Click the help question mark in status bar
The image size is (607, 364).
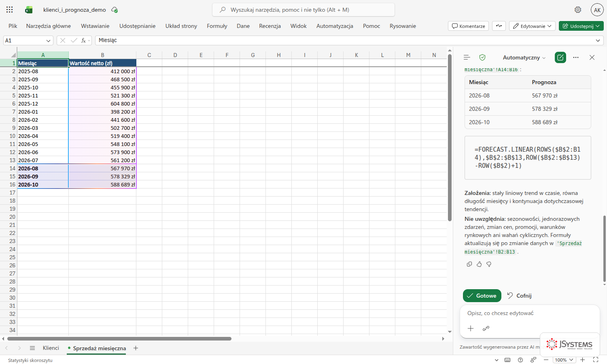pos(520,360)
